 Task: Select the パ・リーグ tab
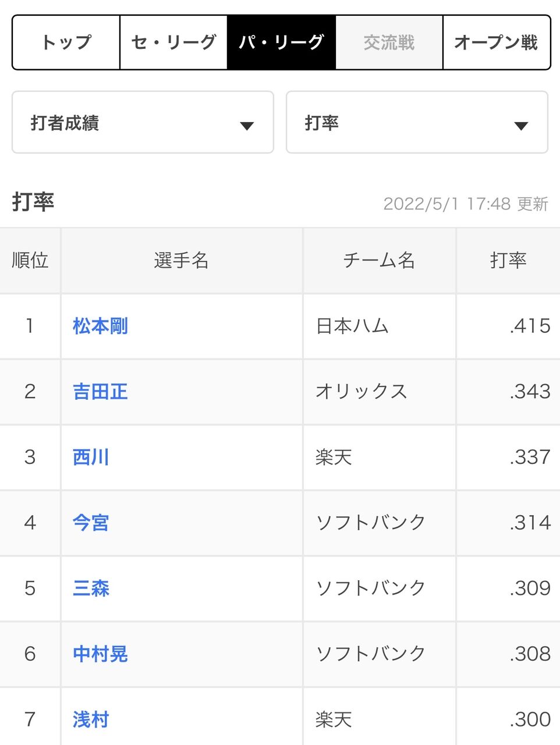pyautogui.click(x=281, y=42)
